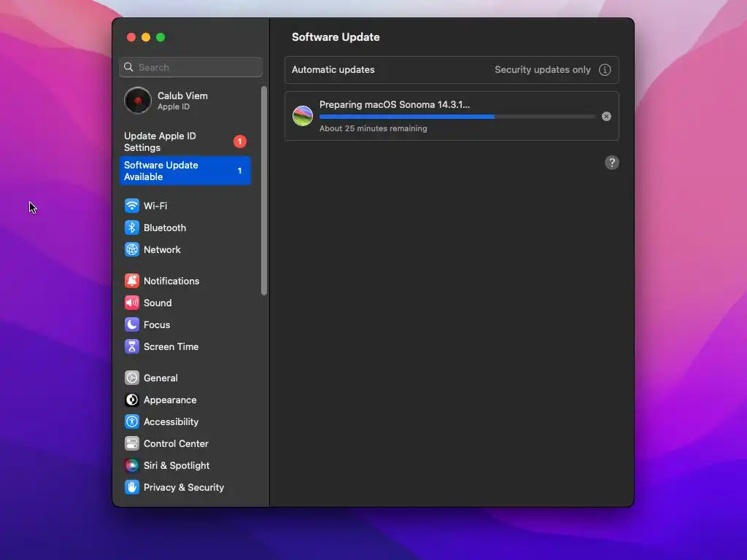
Task: Click the Accessibility label text
Action: click(x=171, y=422)
